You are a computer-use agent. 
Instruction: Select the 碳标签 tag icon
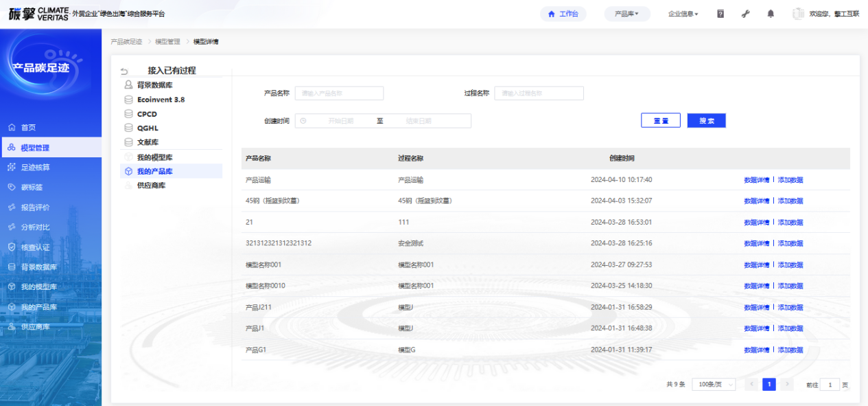(x=12, y=187)
